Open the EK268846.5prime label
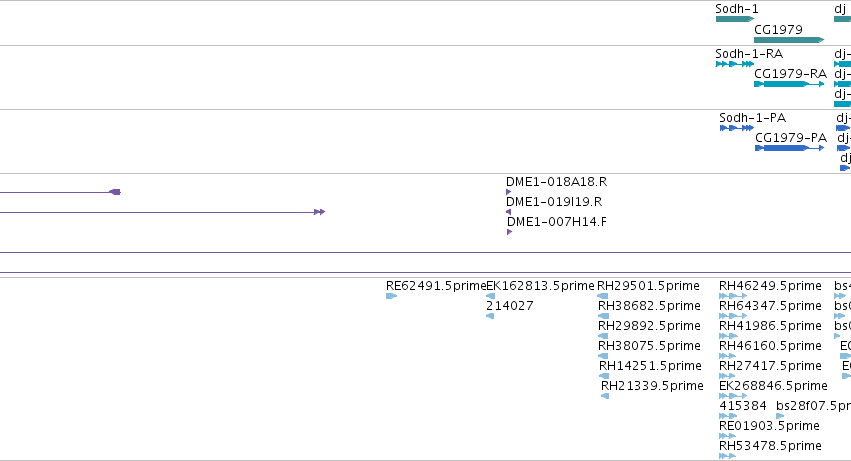The image size is (851, 461). pyautogui.click(x=773, y=386)
